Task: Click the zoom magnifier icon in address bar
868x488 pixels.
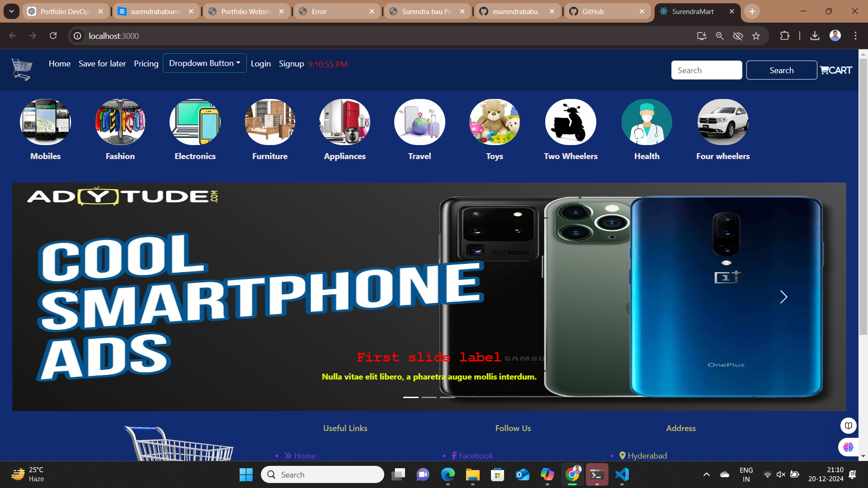Action: 720,36
